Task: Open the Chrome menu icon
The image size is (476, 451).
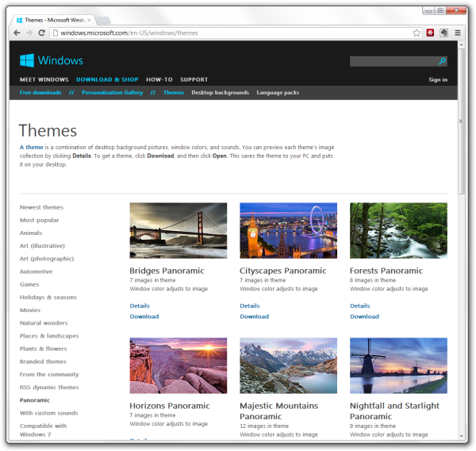Action: pyautogui.click(x=458, y=33)
